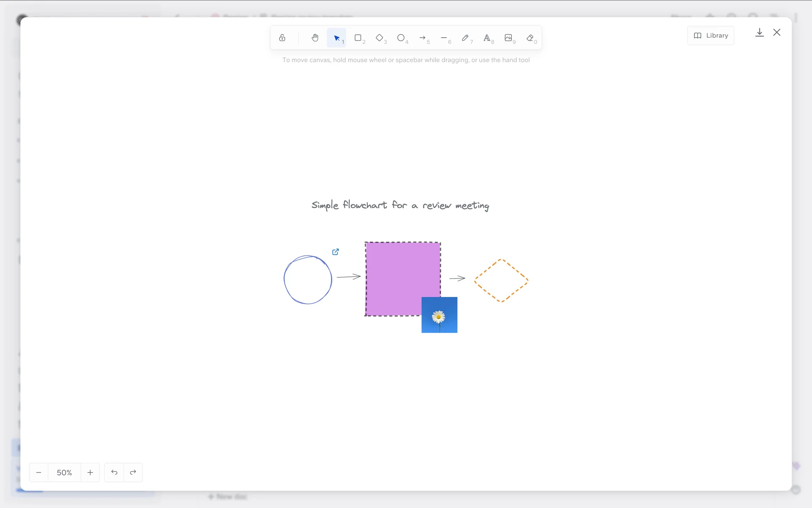Select the Rectangle shape tool
This screenshot has width=812, height=508.
pyautogui.click(x=358, y=38)
